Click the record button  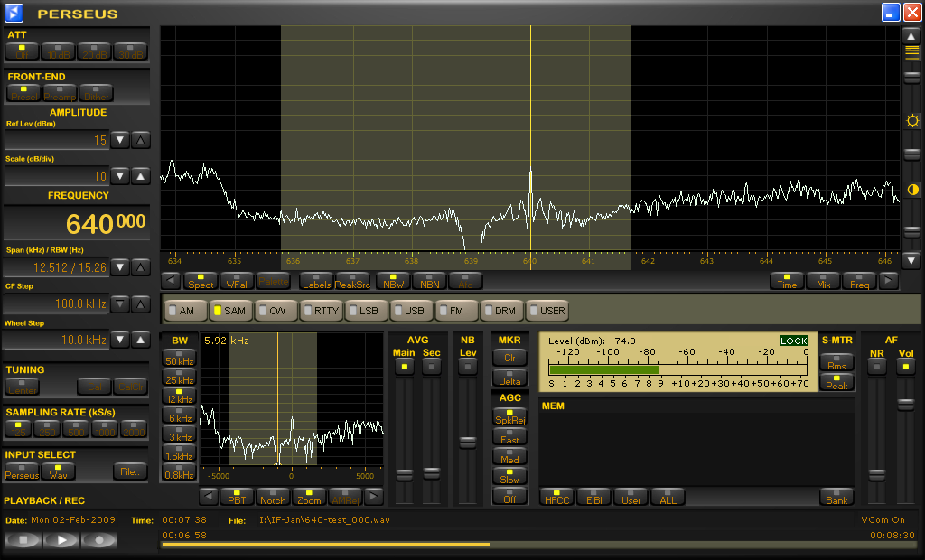point(99,540)
